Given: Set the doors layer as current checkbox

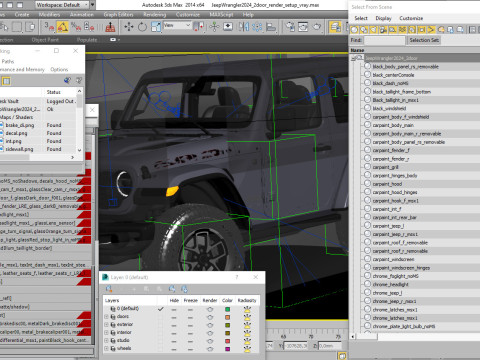Looking at the screenshot, I should [x=161, y=317].
